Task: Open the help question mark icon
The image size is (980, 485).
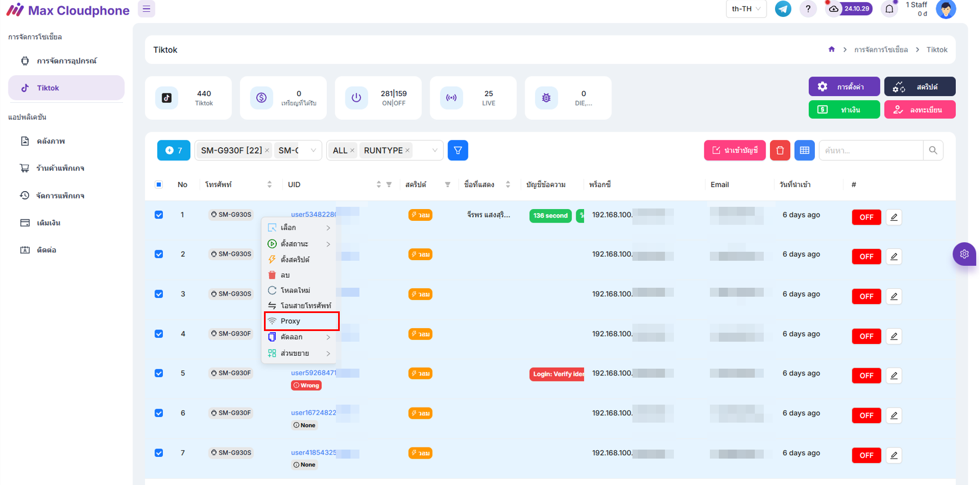Action: click(808, 9)
